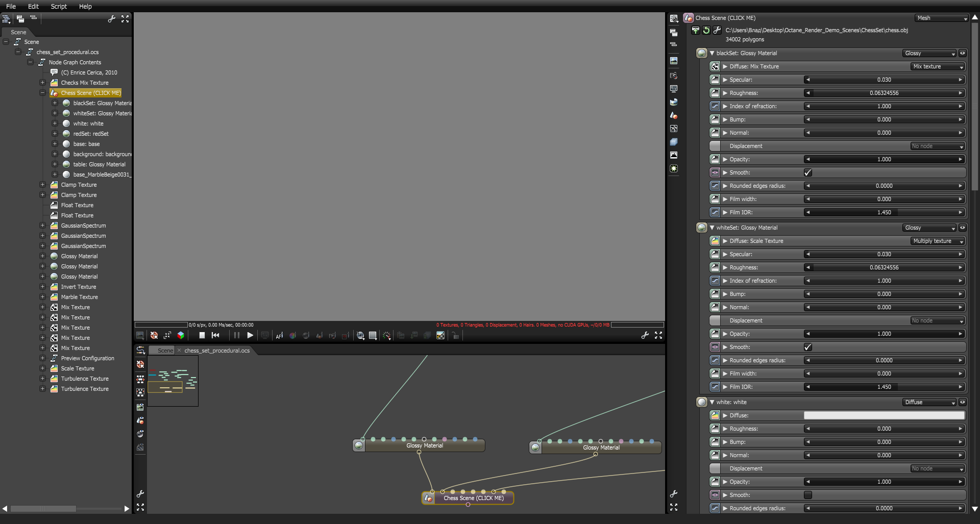Click the node graph wrench settings icon
980x524 pixels.
click(x=140, y=494)
